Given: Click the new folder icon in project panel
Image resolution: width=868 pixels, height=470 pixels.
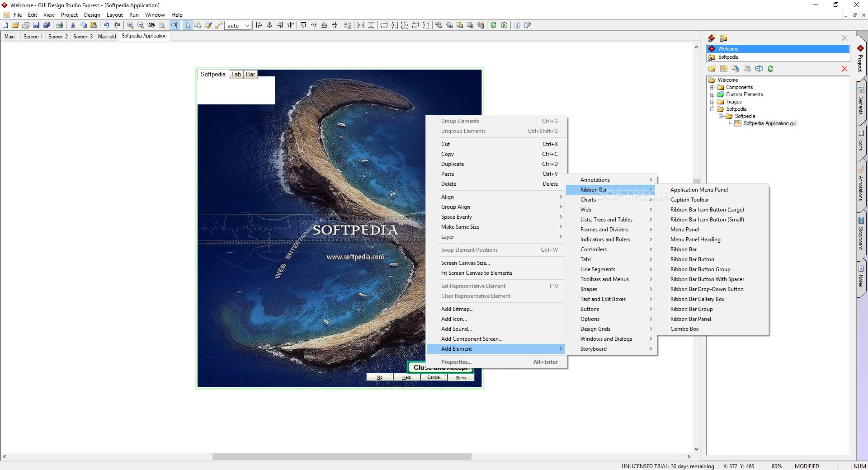Looking at the screenshot, I should tap(712, 69).
